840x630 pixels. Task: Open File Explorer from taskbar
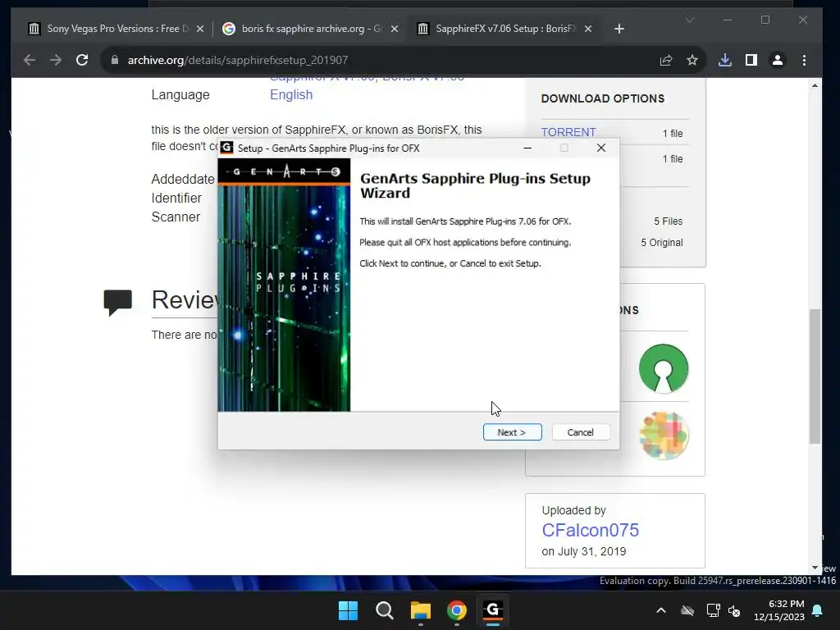point(421,610)
